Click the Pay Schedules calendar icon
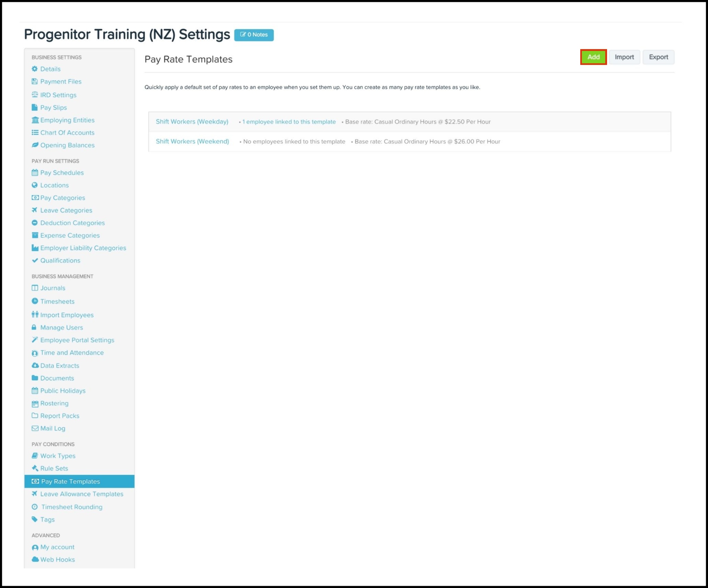 [35, 172]
